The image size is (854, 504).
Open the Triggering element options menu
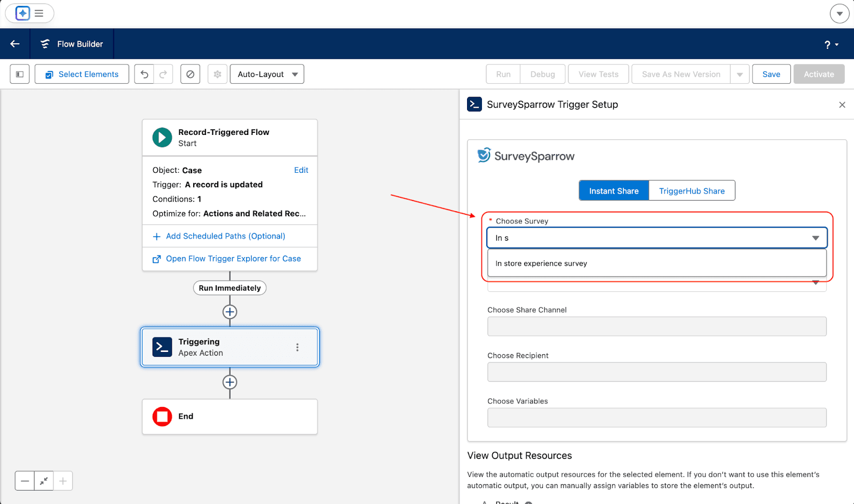297,347
